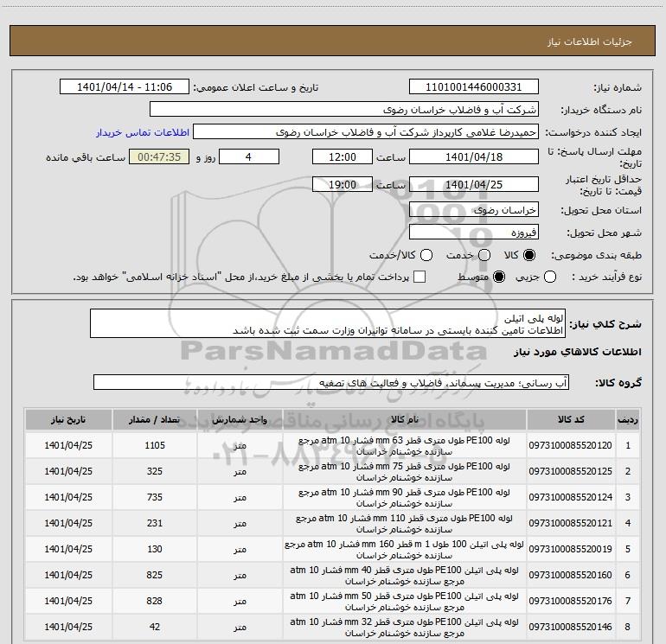Choose the جزیی purchase type radio
666x644 pixels.
550,277
